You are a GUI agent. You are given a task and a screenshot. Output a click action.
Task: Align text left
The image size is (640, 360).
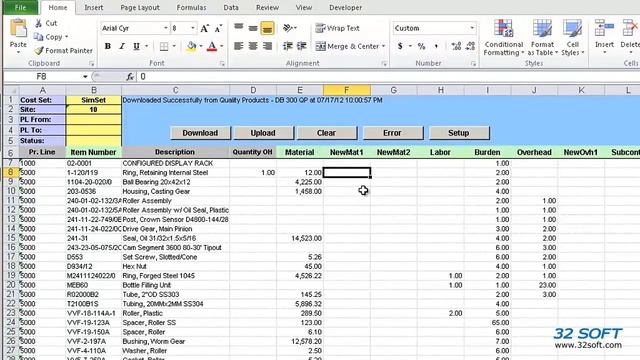click(x=239, y=46)
